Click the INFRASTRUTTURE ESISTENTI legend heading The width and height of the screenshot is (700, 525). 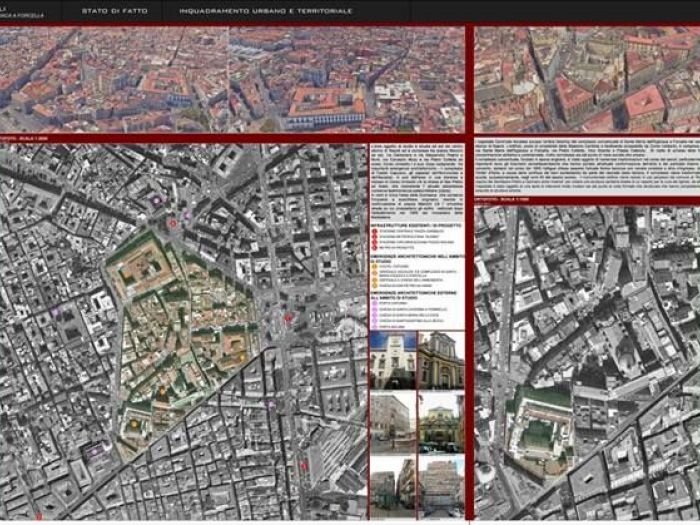tap(417, 226)
